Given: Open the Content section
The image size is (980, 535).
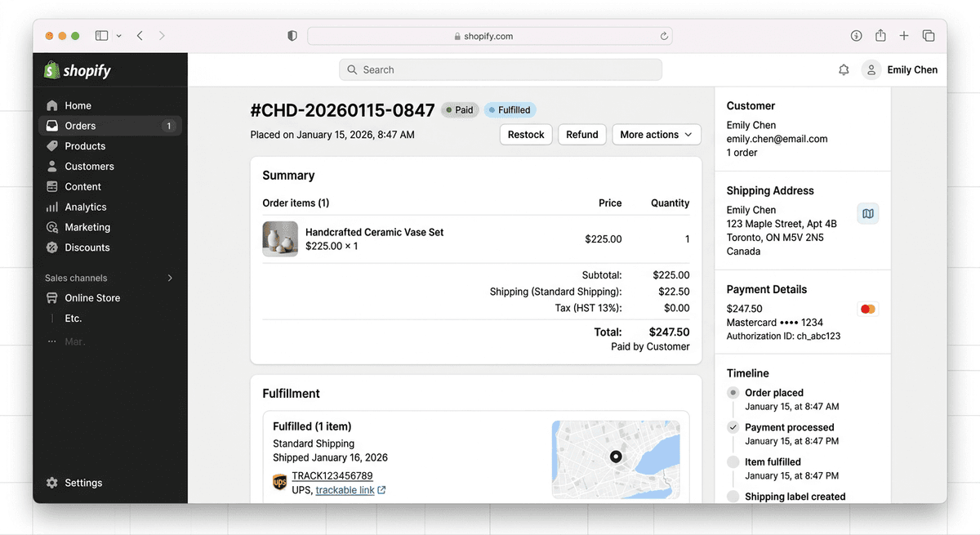Looking at the screenshot, I should (x=54, y=186).
